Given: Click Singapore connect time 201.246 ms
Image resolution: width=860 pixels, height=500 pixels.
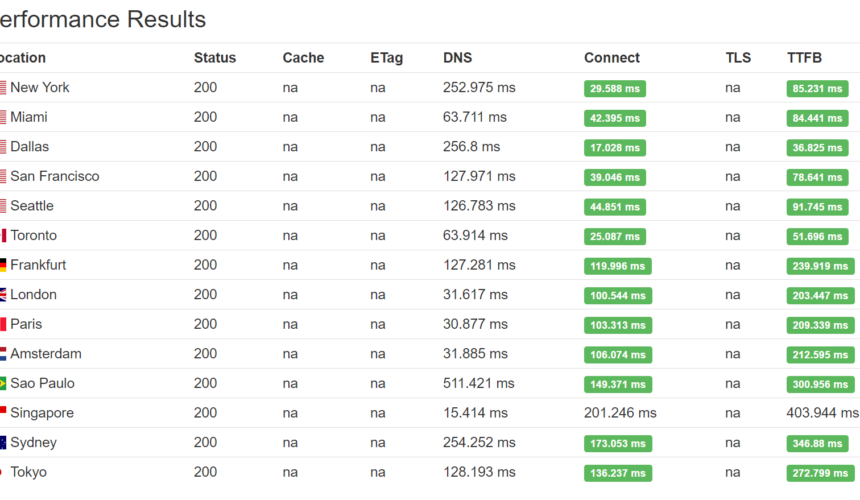Looking at the screenshot, I should [x=620, y=413].
